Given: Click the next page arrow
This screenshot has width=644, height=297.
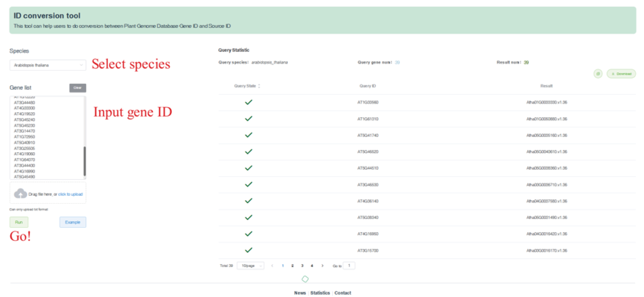Looking at the screenshot, I should (x=322, y=266).
